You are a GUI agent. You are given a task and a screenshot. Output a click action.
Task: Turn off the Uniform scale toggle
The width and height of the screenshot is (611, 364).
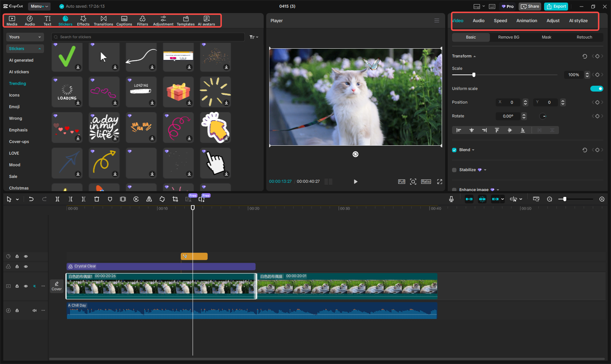tap(596, 89)
